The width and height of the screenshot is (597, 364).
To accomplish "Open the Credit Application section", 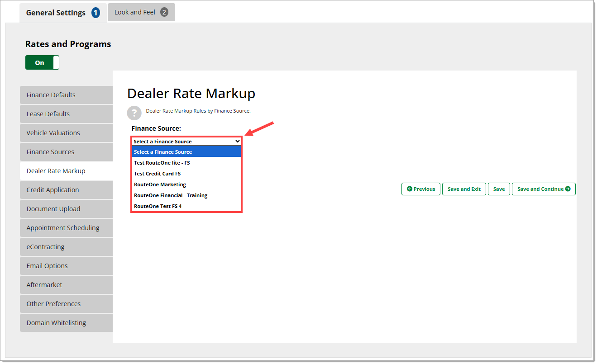I will pyautogui.click(x=66, y=190).
